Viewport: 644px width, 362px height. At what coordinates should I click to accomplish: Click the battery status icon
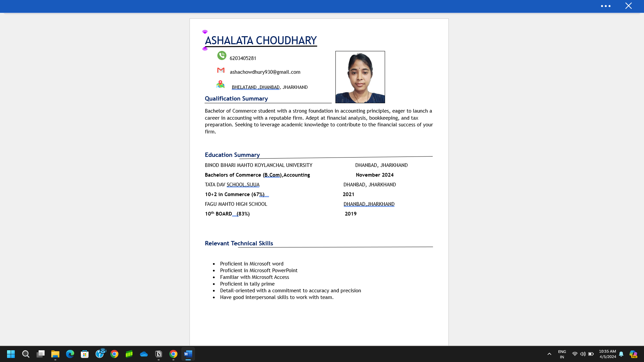pos(591,354)
